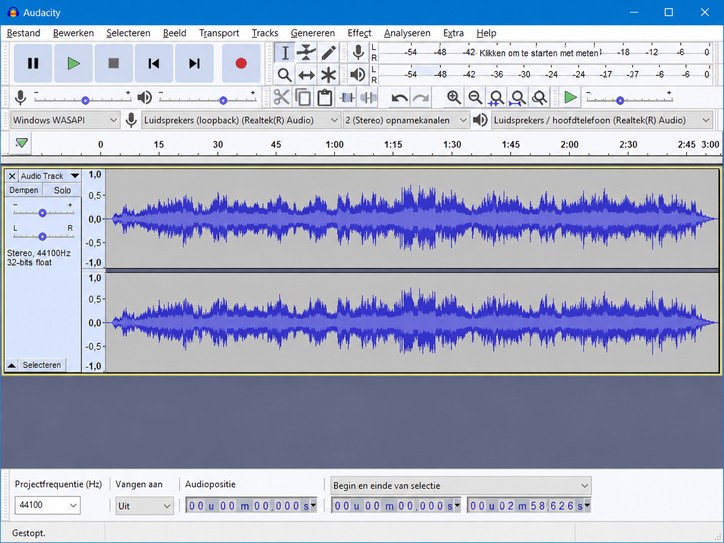
Task: Click the track L/R pan slider knob
Action: click(42, 236)
